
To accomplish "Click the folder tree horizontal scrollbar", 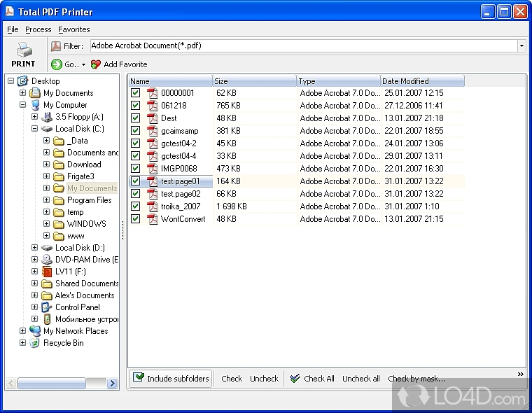I will [x=62, y=384].
